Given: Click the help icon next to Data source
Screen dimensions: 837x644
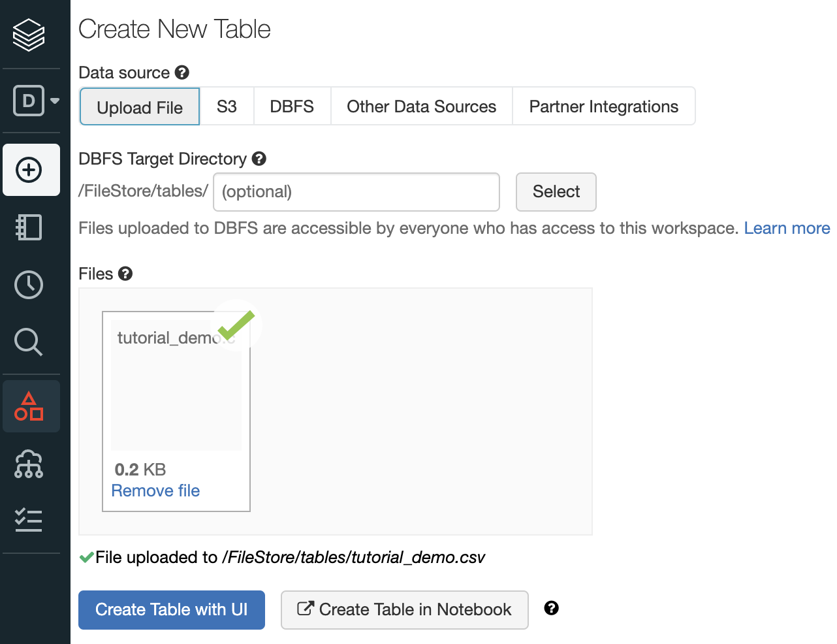Looking at the screenshot, I should click(x=182, y=72).
